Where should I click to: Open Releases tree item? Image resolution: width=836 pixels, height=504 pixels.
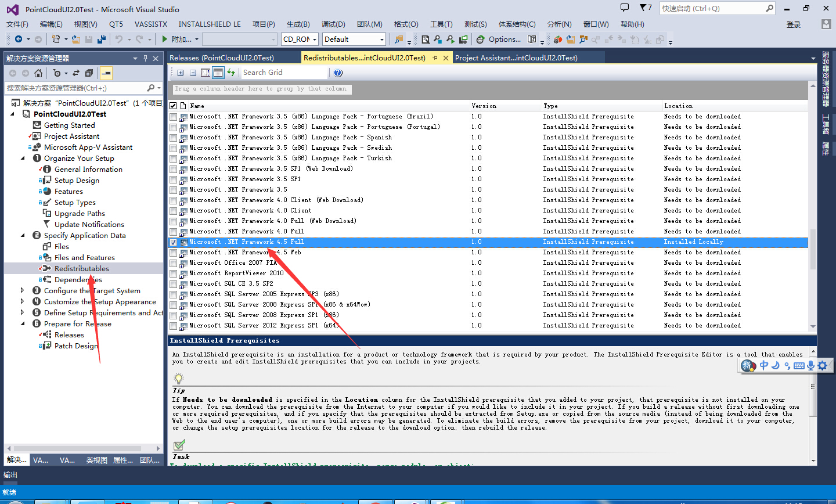pos(69,334)
